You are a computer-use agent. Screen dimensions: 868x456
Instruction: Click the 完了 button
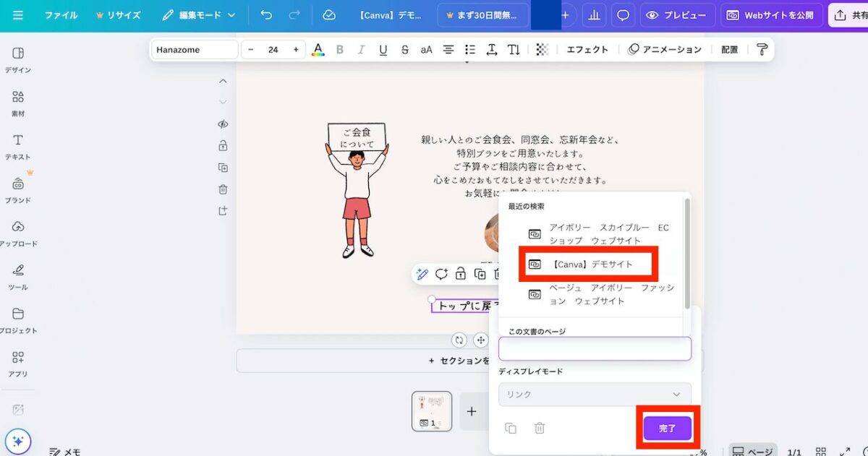coord(667,429)
